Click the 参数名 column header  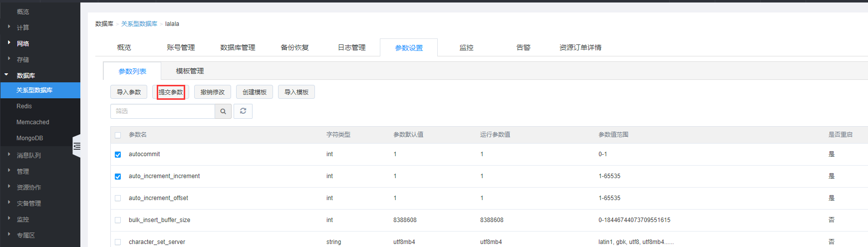(x=138, y=135)
